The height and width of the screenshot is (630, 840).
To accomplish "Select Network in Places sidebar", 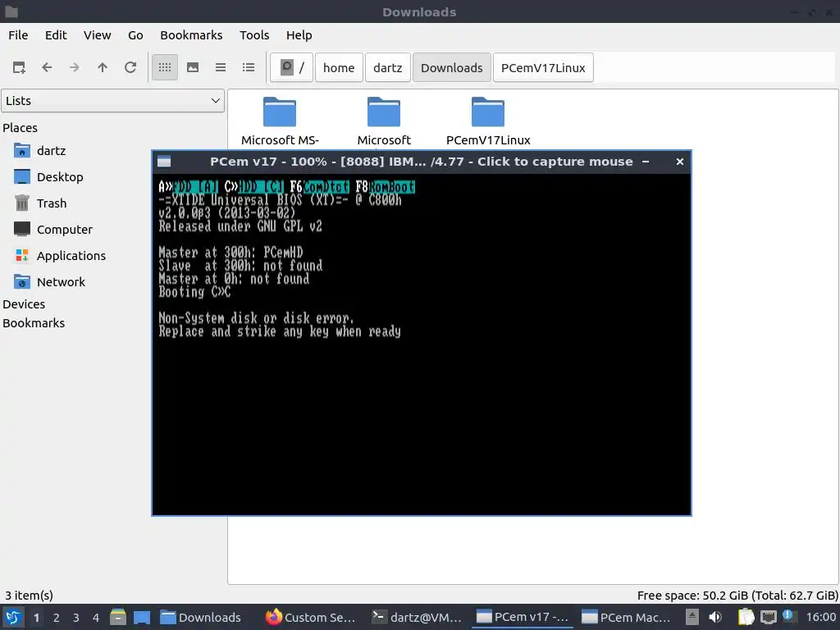I will point(49,282).
